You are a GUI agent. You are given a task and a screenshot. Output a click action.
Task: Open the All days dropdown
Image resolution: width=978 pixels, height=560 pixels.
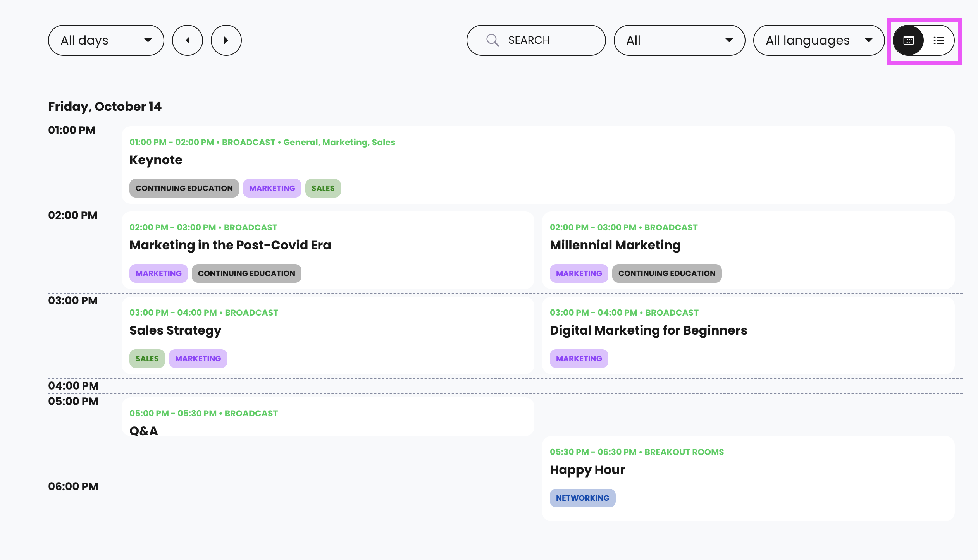[106, 40]
